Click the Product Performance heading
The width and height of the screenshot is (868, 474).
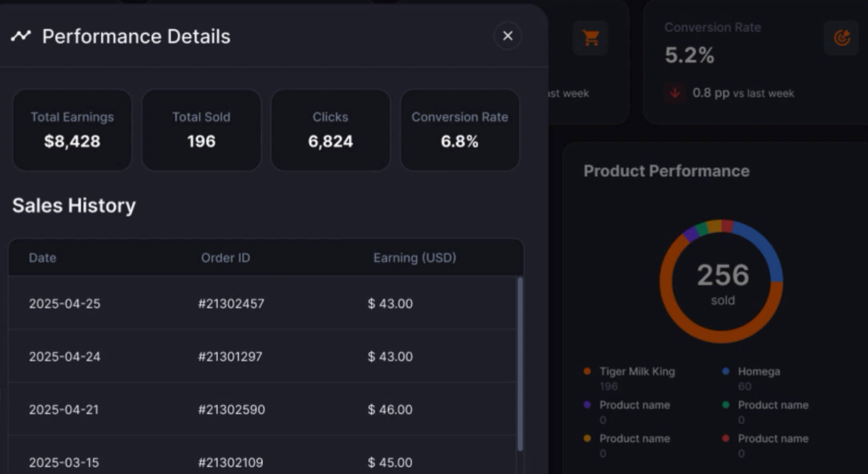[x=666, y=171]
